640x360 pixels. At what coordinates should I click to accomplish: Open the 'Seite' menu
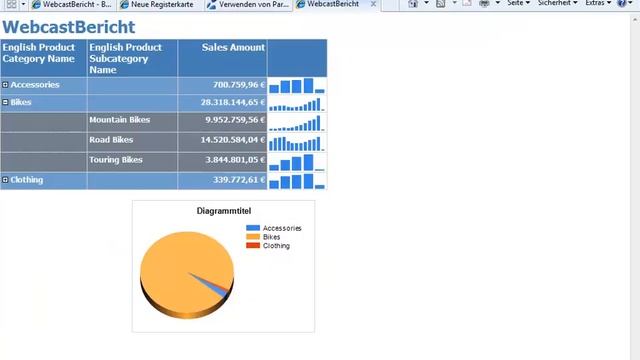coord(518,3)
